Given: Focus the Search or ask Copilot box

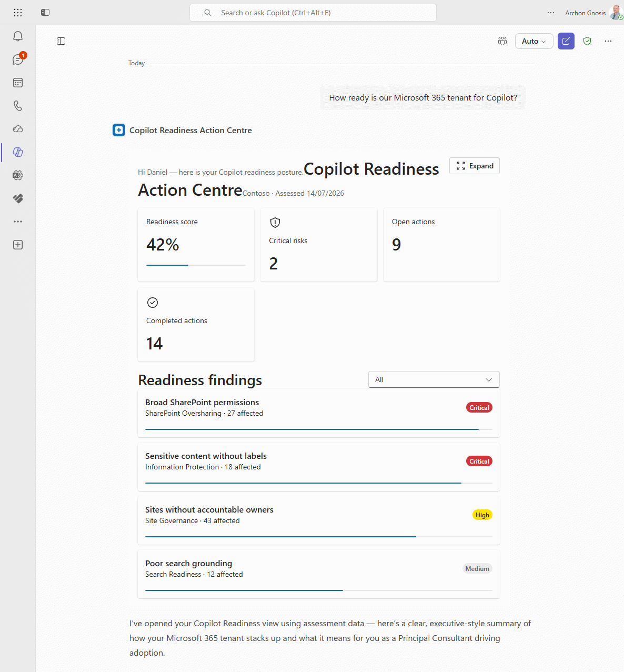Looking at the screenshot, I should [313, 13].
